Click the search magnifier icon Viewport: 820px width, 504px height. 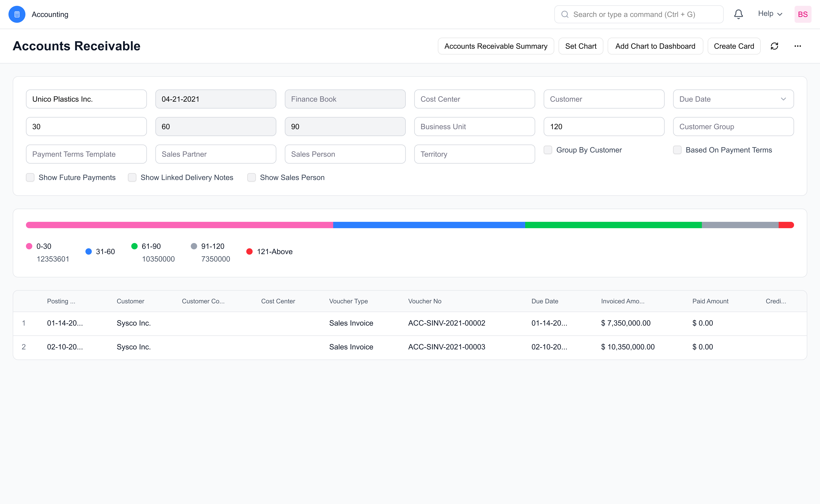565,14
